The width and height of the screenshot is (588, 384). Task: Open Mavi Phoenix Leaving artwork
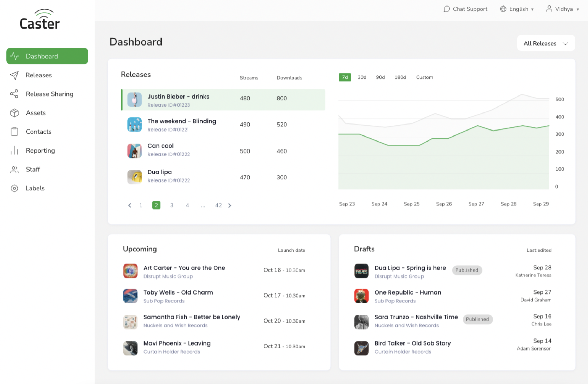tap(130, 348)
